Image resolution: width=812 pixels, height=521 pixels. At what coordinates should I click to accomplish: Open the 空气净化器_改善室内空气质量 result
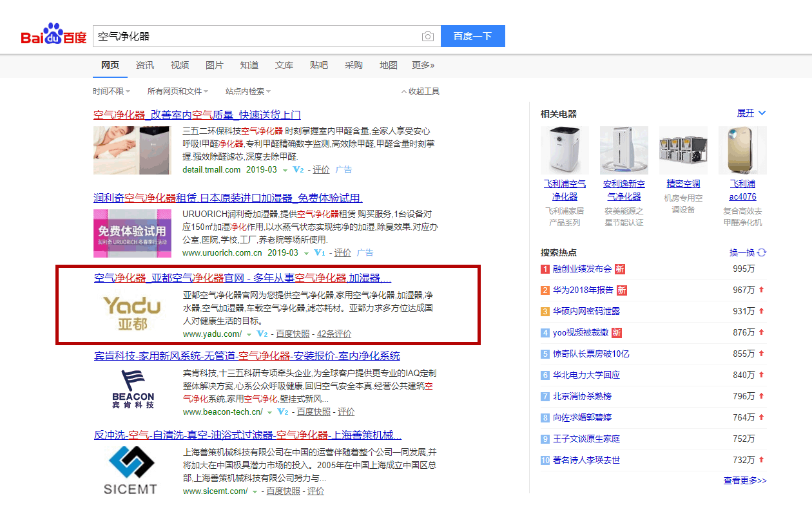[x=197, y=115]
